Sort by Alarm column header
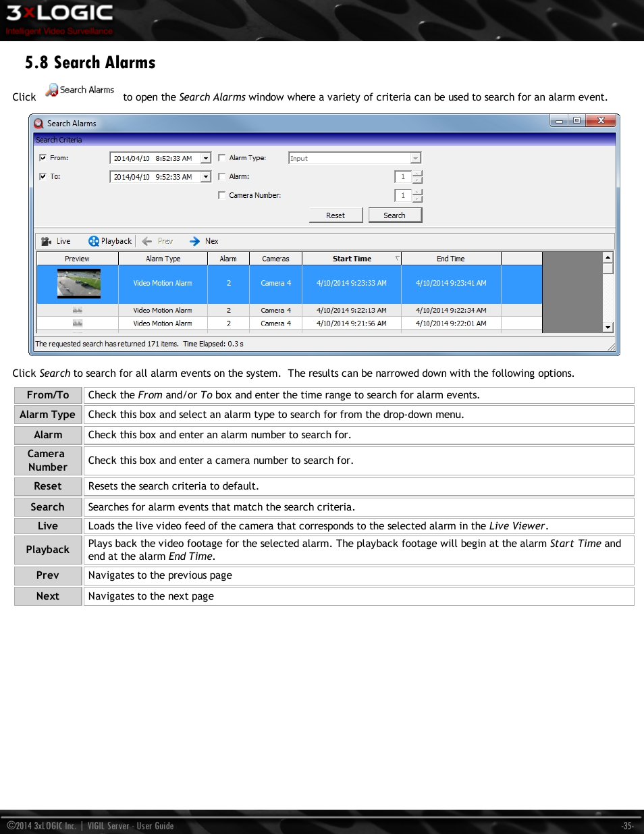The image size is (644, 834). (228, 259)
